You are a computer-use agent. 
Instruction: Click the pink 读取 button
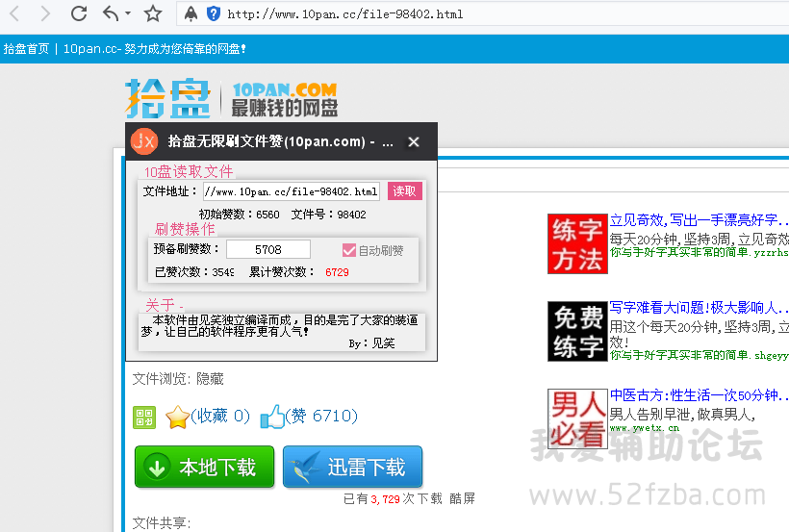[x=404, y=191]
